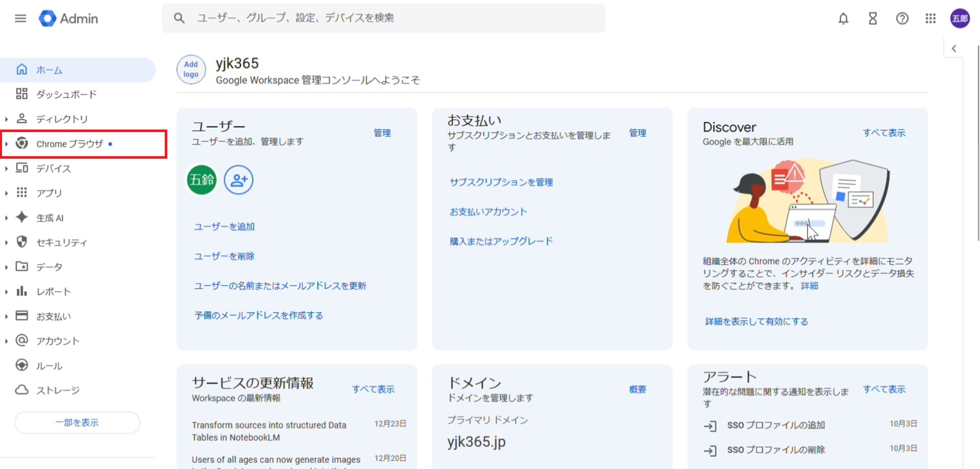
Task: Expand the セキュリティ menu arrow
Action: coord(6,243)
